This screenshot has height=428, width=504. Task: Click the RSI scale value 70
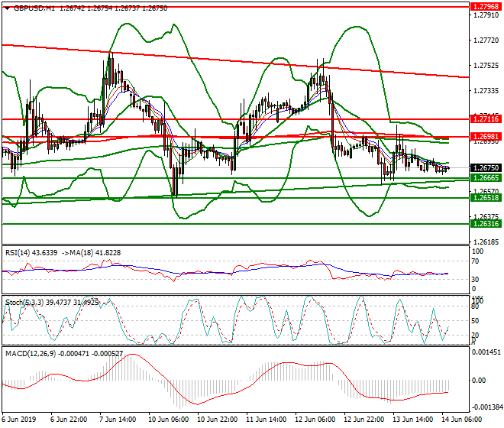475,261
